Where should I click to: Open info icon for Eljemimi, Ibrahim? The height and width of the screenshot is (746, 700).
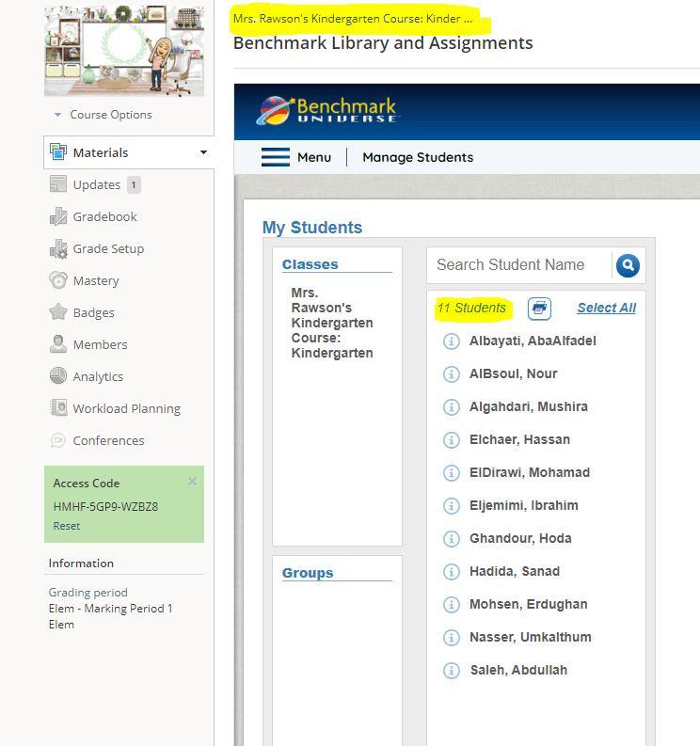[x=451, y=505]
